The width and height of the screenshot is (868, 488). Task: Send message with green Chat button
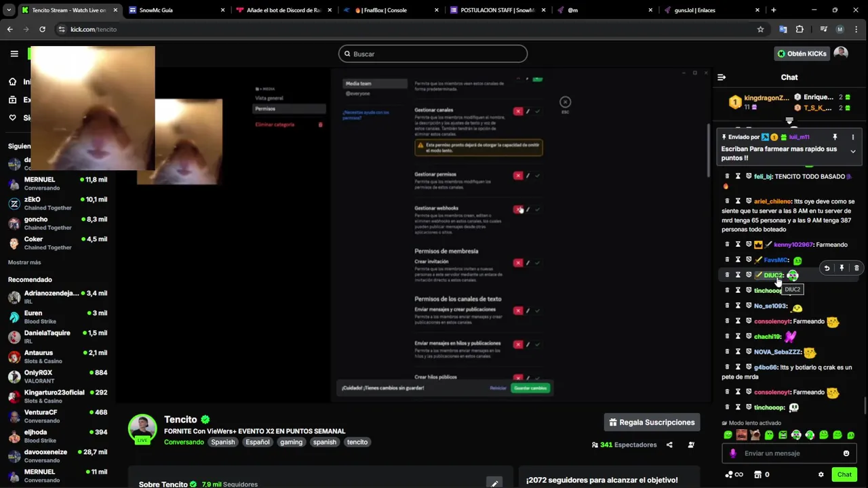(x=844, y=474)
